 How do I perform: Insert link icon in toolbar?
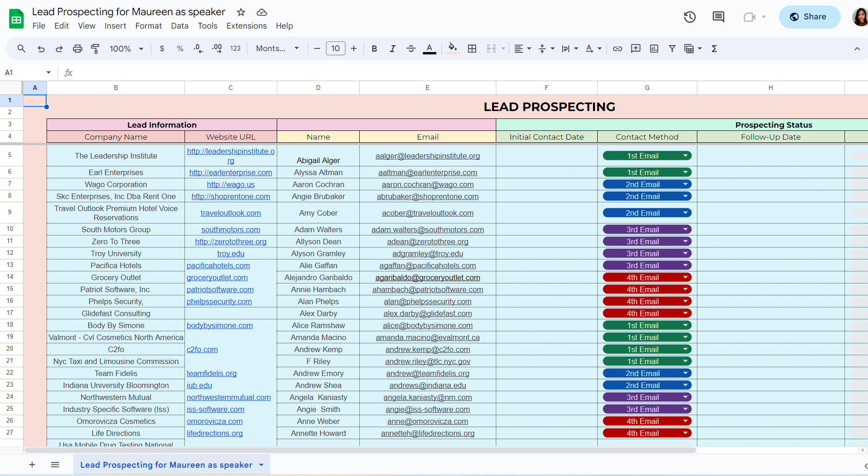pos(618,48)
